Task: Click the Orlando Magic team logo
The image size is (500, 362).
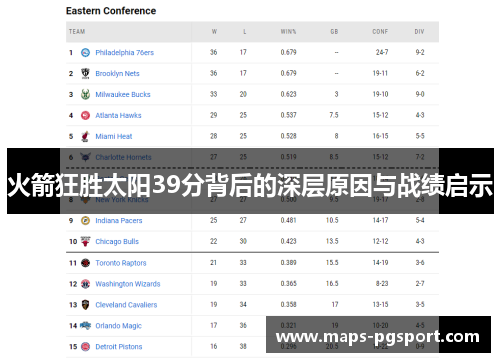Action: tap(85, 326)
